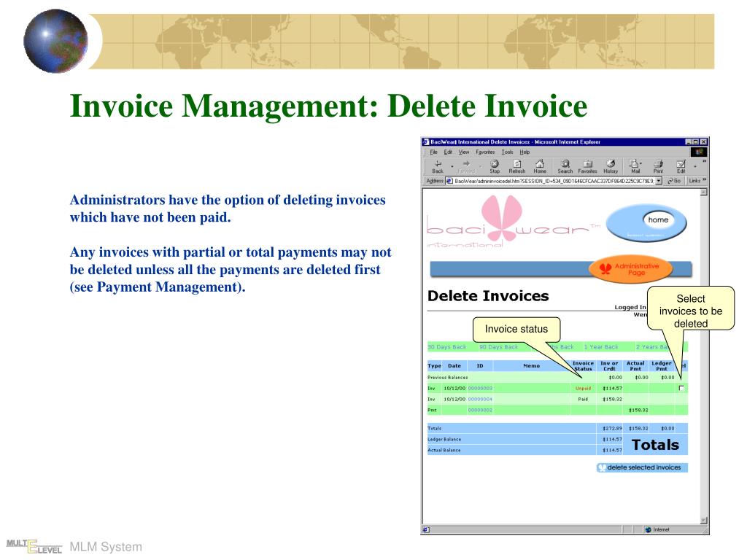Click delete selected invoices button
747x560 pixels.
[642, 467]
